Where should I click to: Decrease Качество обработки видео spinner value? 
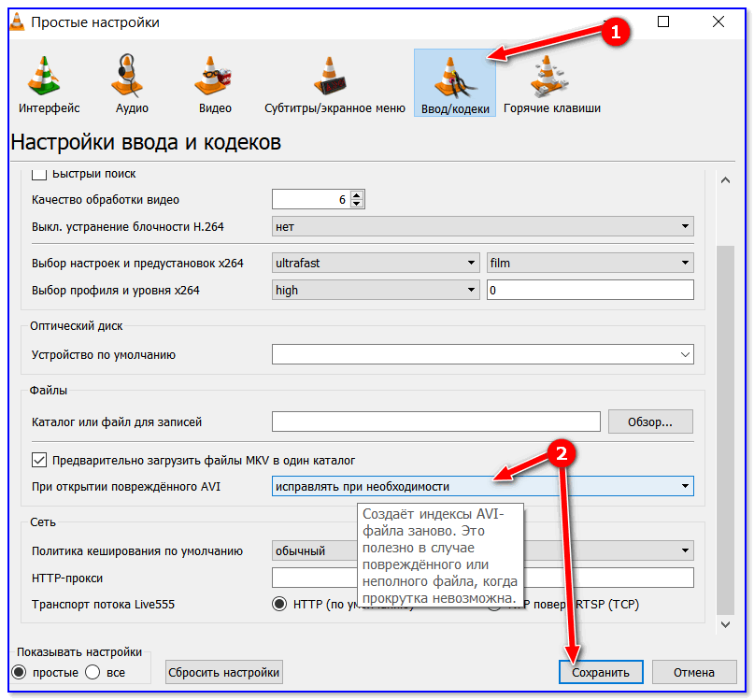point(356,204)
